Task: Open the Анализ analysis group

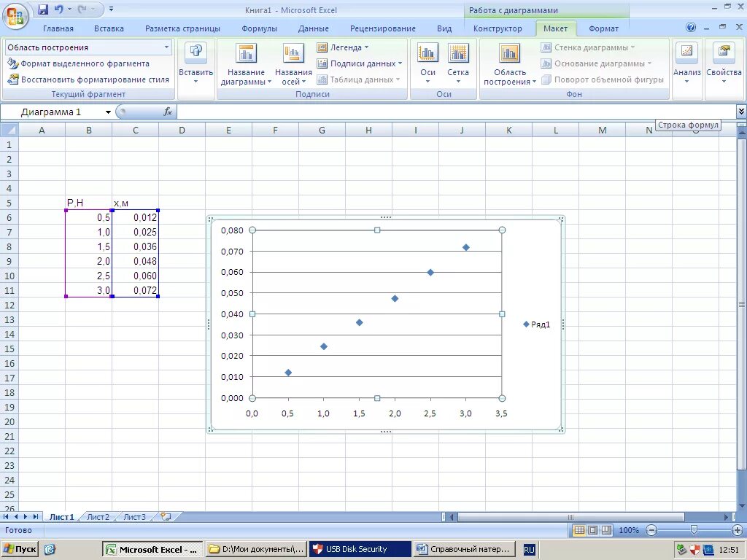Action: pos(686,64)
